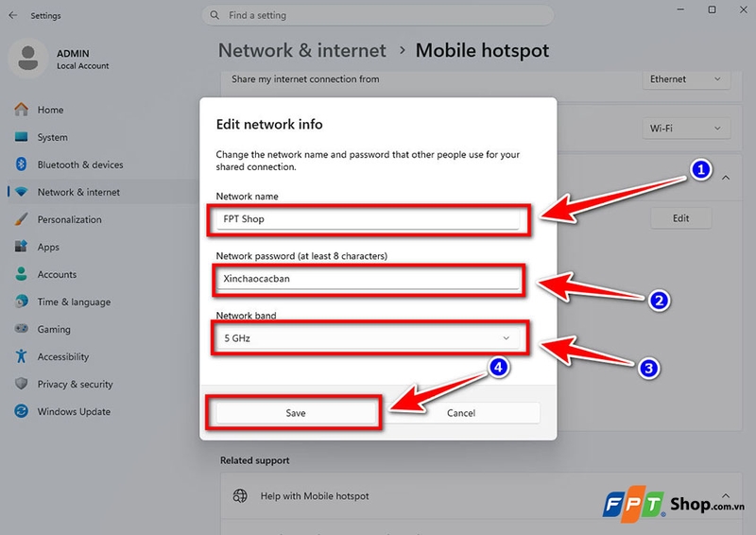This screenshot has height=535, width=756.
Task: Open the Ethernet sharing source dropdown
Action: tap(686, 79)
